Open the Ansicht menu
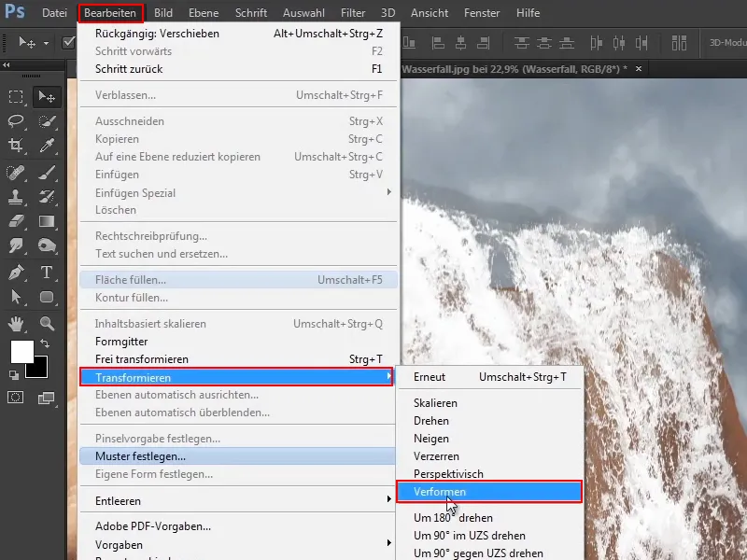 pos(430,13)
